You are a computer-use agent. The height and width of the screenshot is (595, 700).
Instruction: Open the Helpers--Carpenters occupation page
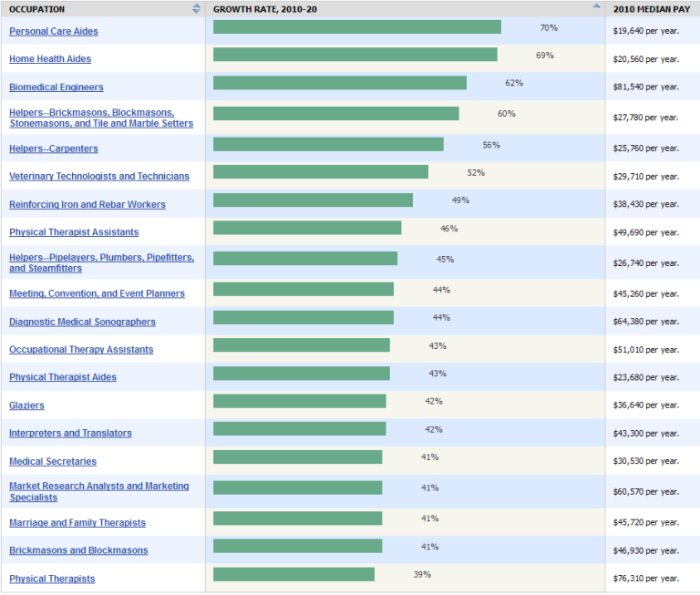point(54,149)
